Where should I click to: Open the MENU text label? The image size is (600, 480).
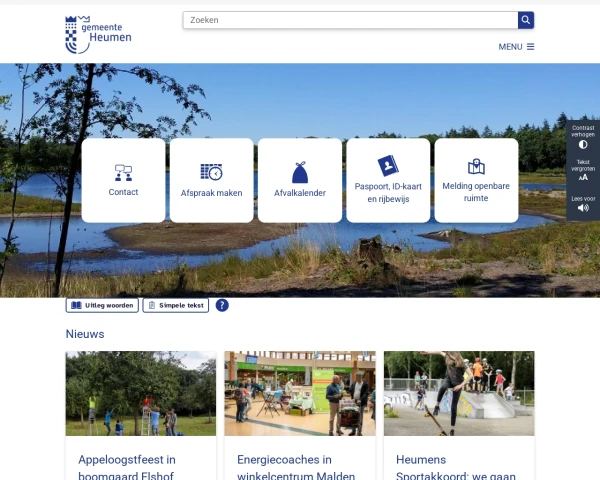(510, 47)
